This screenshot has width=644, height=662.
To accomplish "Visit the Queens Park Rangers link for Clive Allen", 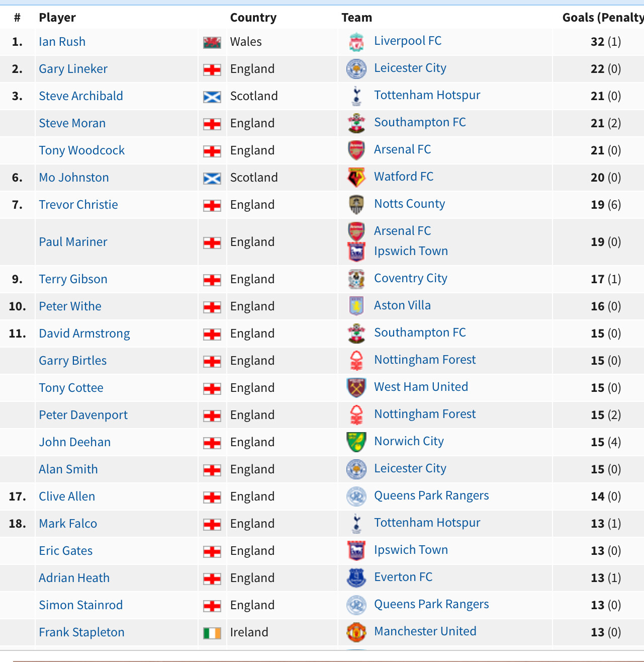I will pos(431,495).
